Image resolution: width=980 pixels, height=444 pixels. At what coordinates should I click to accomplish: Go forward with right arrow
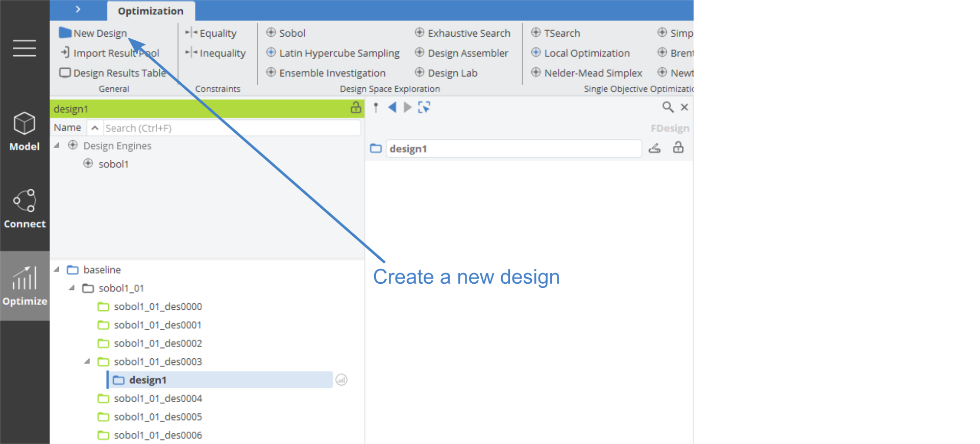[x=407, y=107]
